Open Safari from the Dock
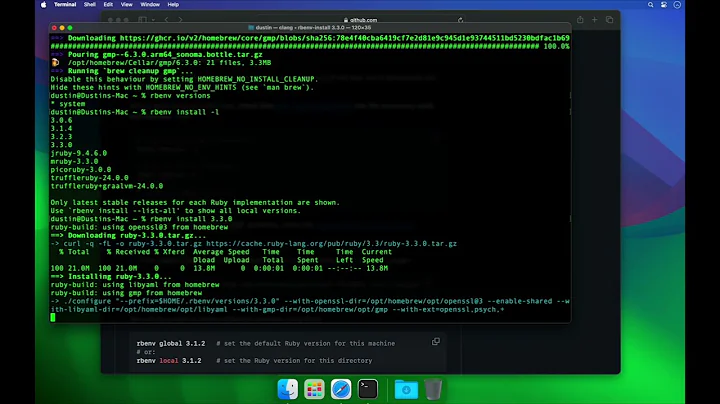This screenshot has width=720, height=404. pyautogui.click(x=341, y=389)
